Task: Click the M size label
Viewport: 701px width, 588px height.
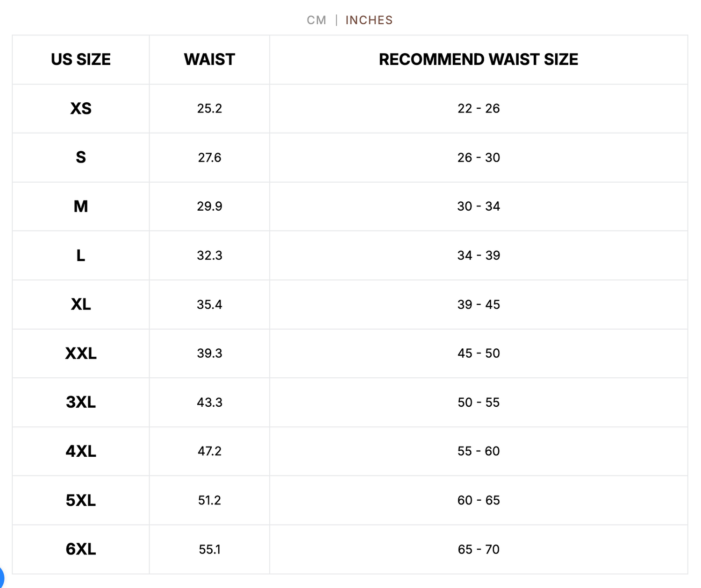Action: pos(81,206)
